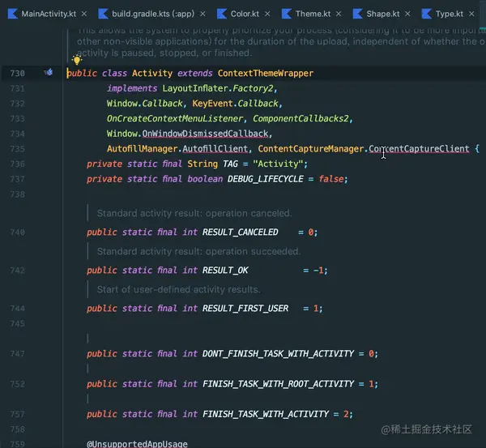Image resolution: width=486 pixels, height=448 pixels.
Task: Switch to the MainActivity.kt tab
Action: (49, 14)
